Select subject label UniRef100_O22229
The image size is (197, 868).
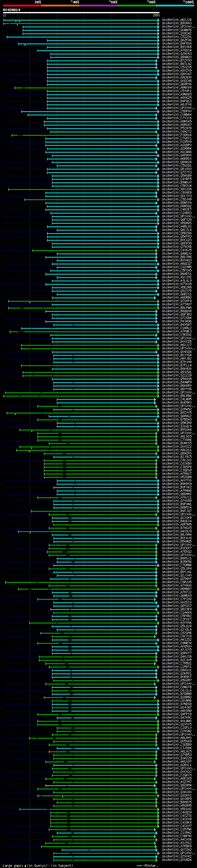177,376
